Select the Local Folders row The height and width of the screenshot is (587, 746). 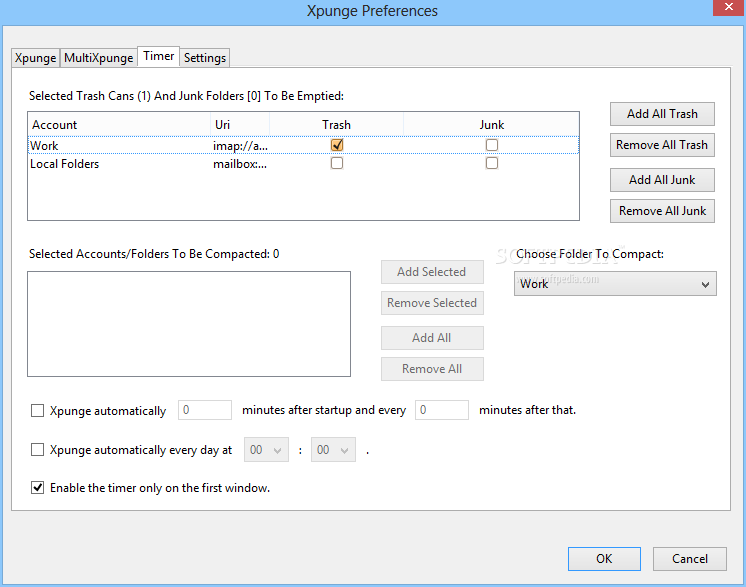[x=304, y=164]
